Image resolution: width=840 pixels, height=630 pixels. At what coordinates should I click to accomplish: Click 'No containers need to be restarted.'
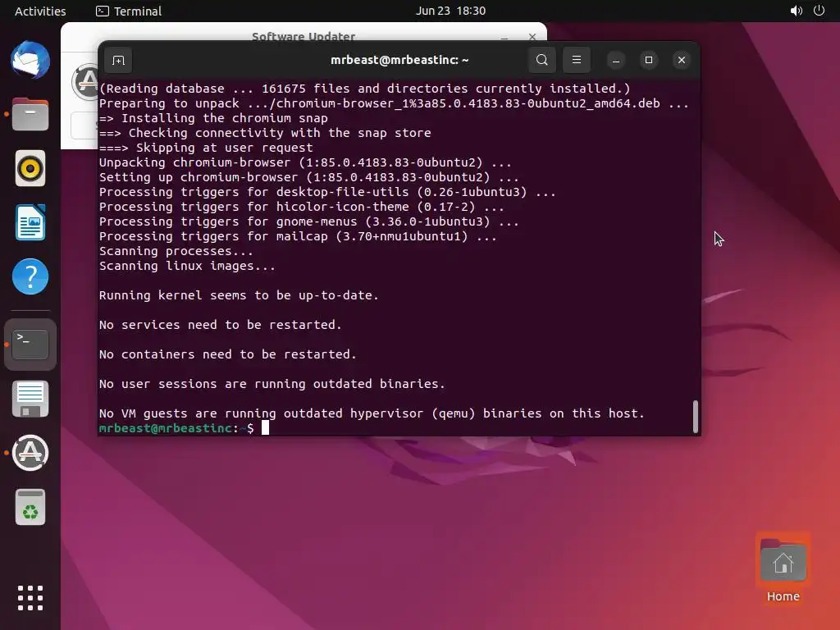pos(228,354)
